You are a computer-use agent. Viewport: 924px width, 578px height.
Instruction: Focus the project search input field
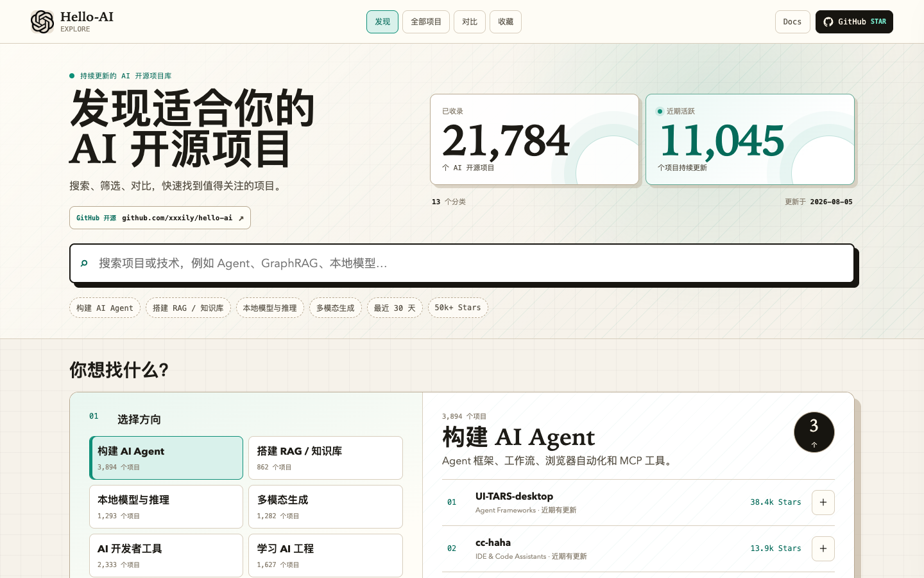click(462, 263)
